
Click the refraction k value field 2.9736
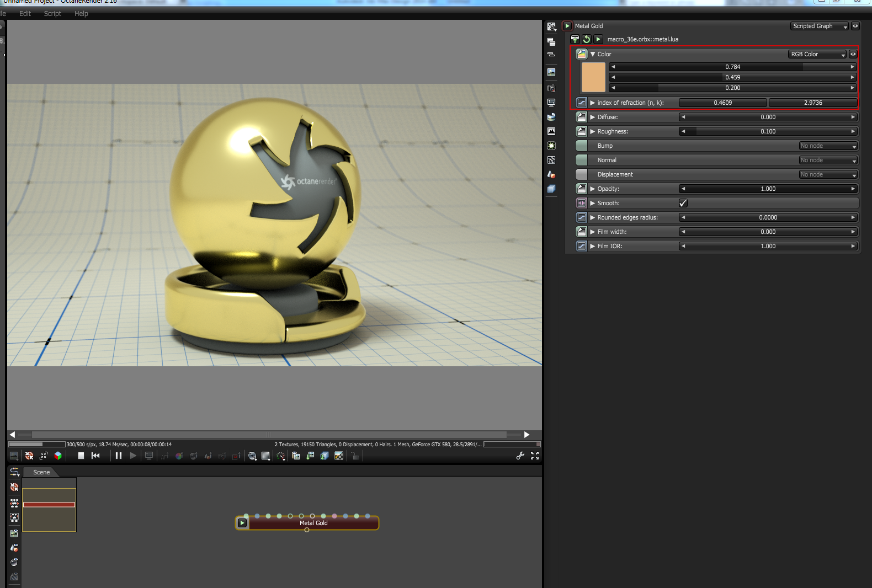[x=813, y=103]
